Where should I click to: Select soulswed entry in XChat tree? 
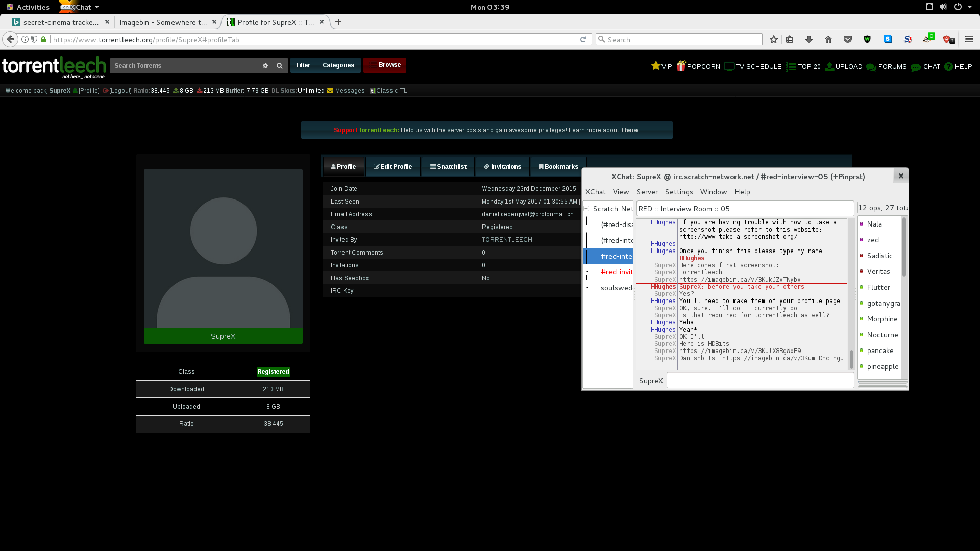[617, 288]
